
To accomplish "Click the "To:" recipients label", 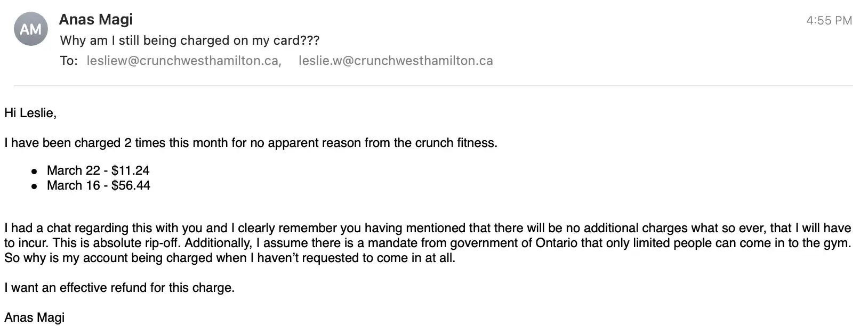I will (x=69, y=61).
